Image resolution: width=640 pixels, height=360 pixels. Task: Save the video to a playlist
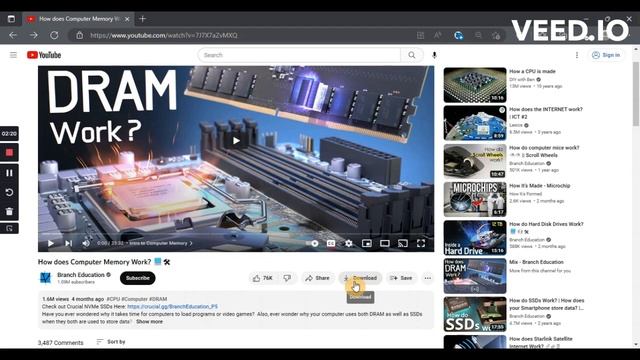(402, 278)
